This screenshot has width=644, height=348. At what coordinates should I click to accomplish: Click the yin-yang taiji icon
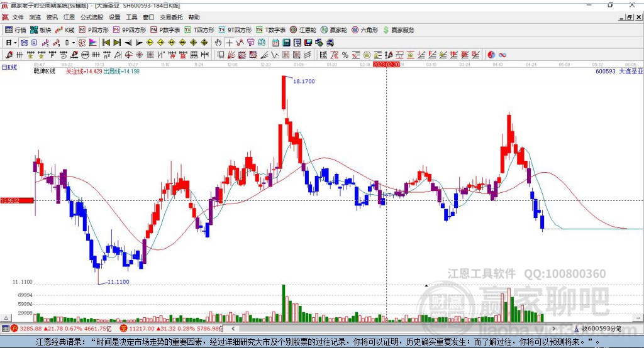pyautogui.click(x=491, y=55)
